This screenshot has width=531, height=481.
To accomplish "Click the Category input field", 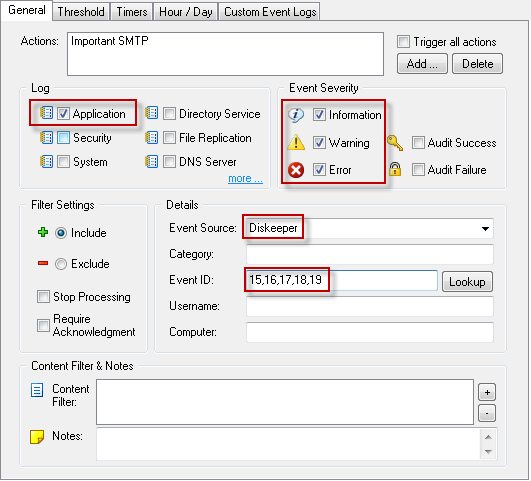I will pyautogui.click(x=370, y=254).
